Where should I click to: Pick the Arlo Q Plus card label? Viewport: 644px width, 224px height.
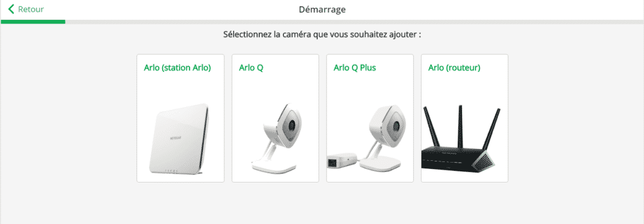(355, 68)
